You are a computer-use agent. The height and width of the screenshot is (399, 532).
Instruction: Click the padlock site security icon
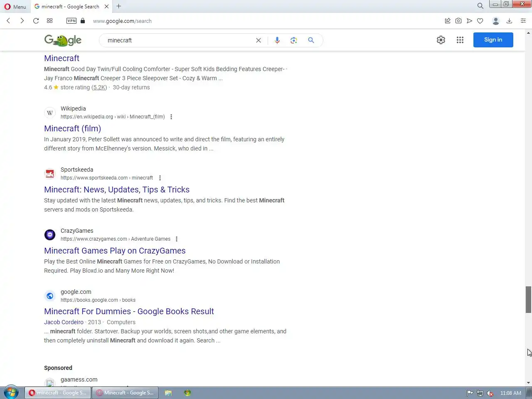(83, 21)
